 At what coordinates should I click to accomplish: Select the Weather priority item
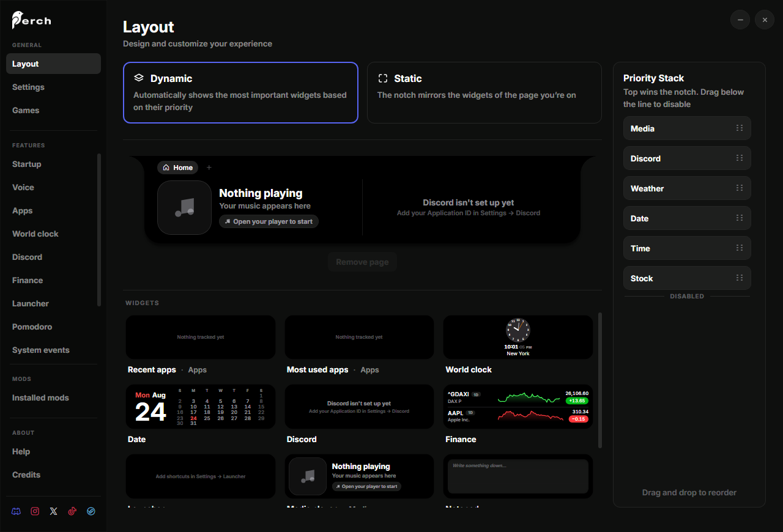(x=687, y=188)
